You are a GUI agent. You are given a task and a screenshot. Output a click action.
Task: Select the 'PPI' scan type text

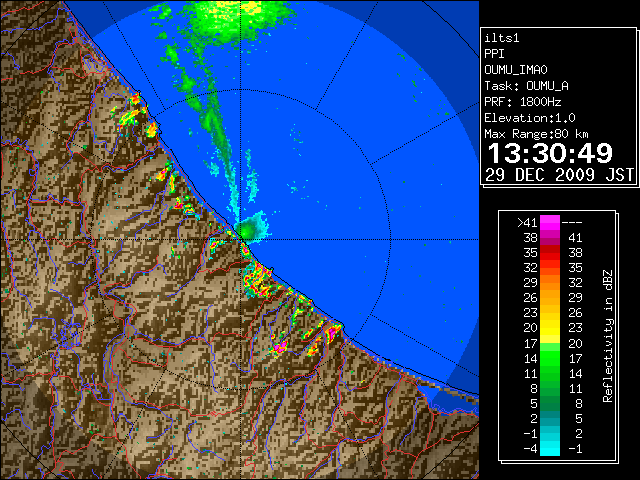pos(494,54)
